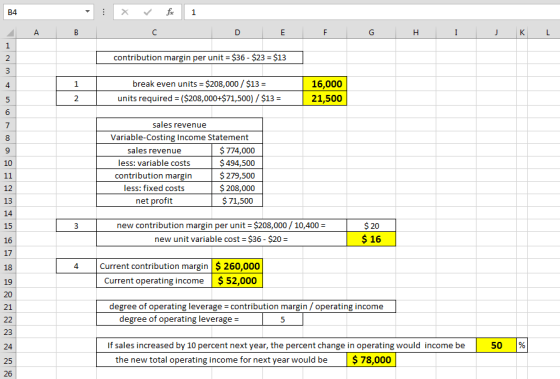Viewport: 560px width, 379px height.
Task: Select column C header
Action: (x=154, y=33)
